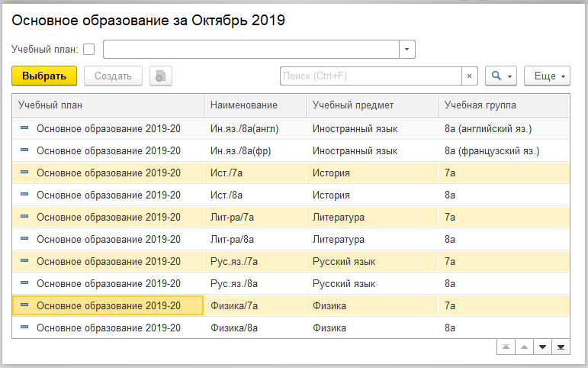Viewport: 588px width, 368px height.
Task: Sort by the Наименование column header
Action: (x=244, y=105)
